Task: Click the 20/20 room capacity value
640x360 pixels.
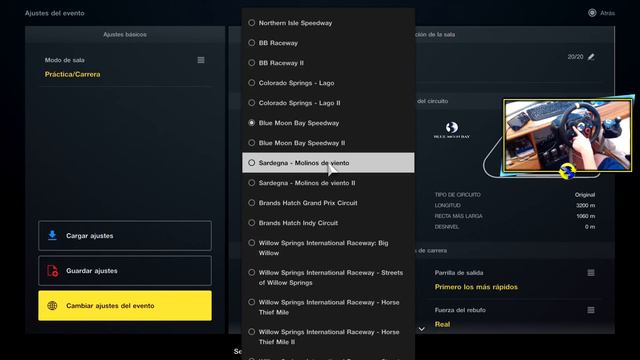Action: [x=575, y=57]
